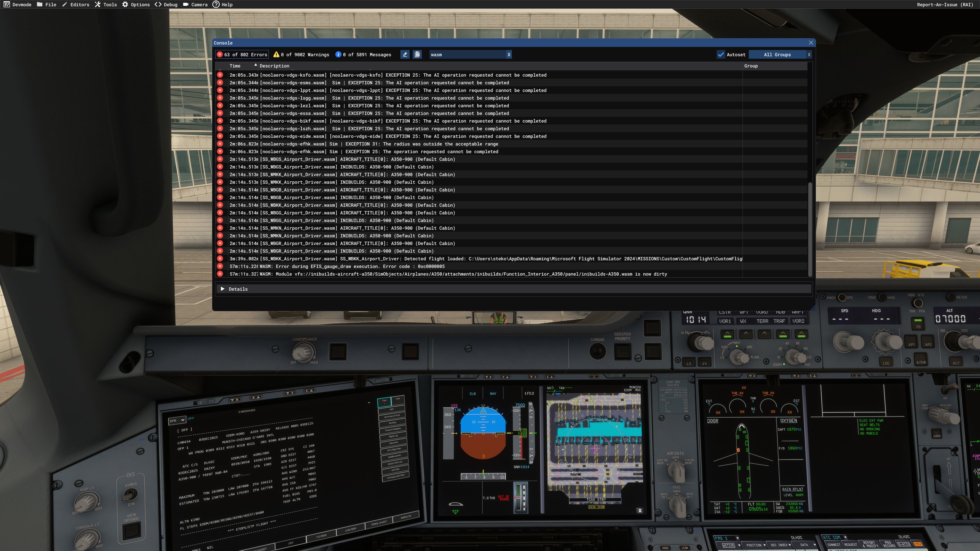Click the Options gear icon
980x551 pixels.
pyautogui.click(x=125, y=5)
